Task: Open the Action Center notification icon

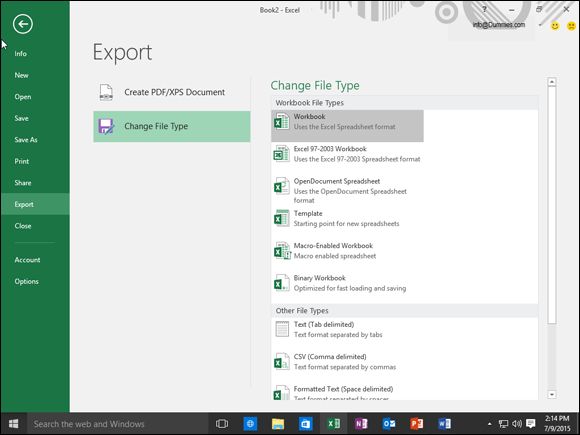Action: coord(531,424)
